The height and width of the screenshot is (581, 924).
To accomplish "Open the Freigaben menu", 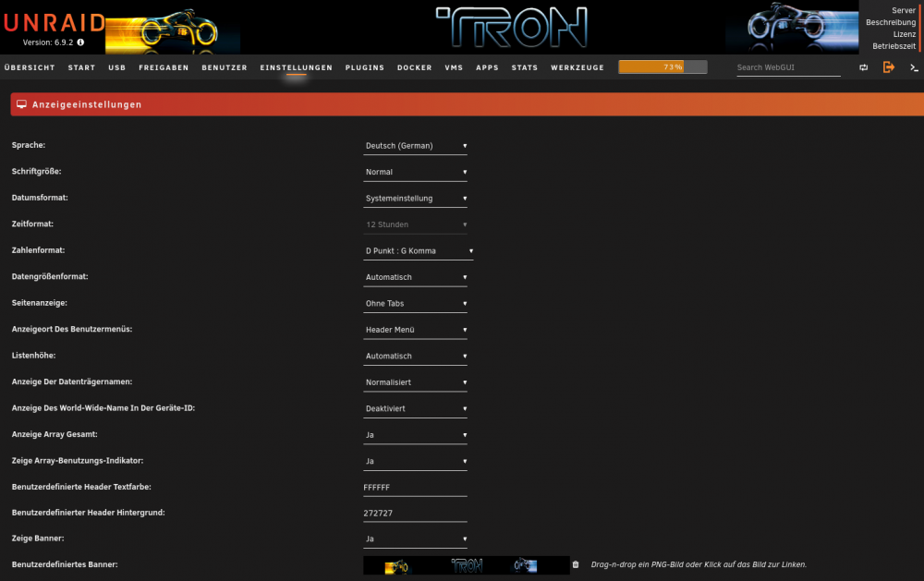I will (164, 67).
